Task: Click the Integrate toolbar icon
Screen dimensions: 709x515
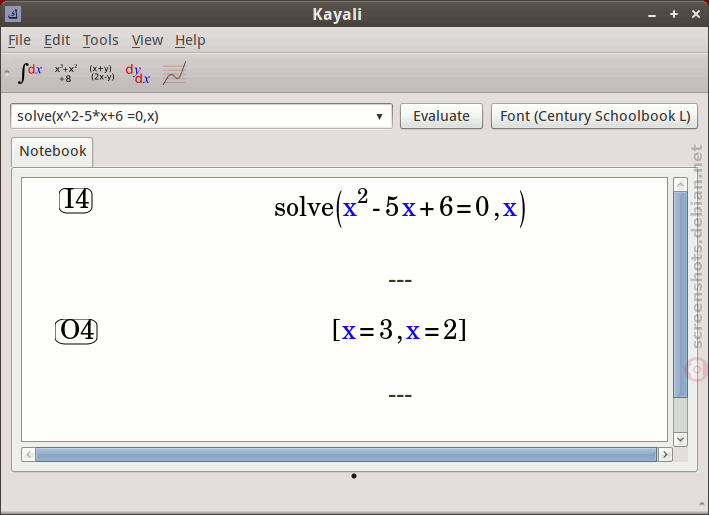Action: pos(30,73)
